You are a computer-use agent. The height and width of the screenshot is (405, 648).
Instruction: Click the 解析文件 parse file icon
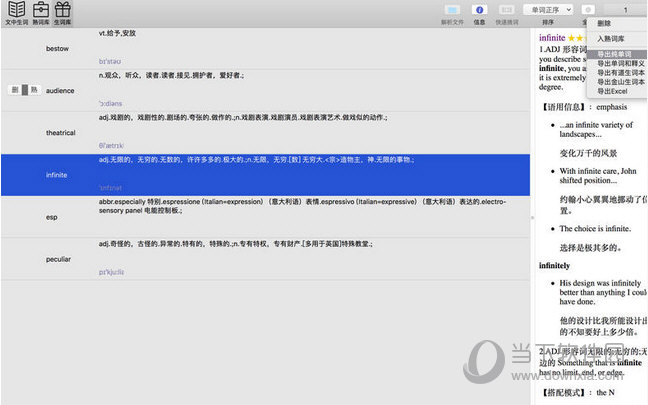click(452, 9)
